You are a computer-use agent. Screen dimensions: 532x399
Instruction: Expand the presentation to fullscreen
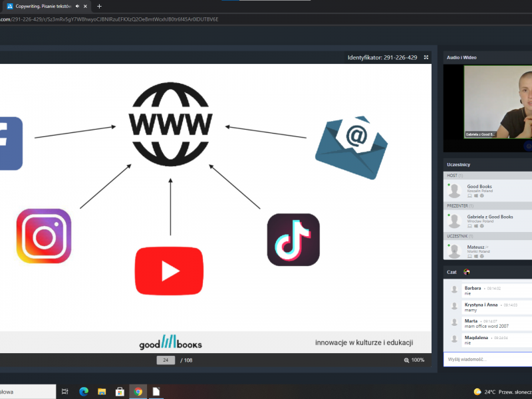pos(426,57)
